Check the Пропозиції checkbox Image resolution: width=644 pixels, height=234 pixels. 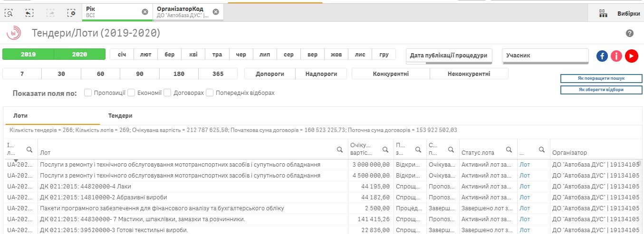coord(88,93)
